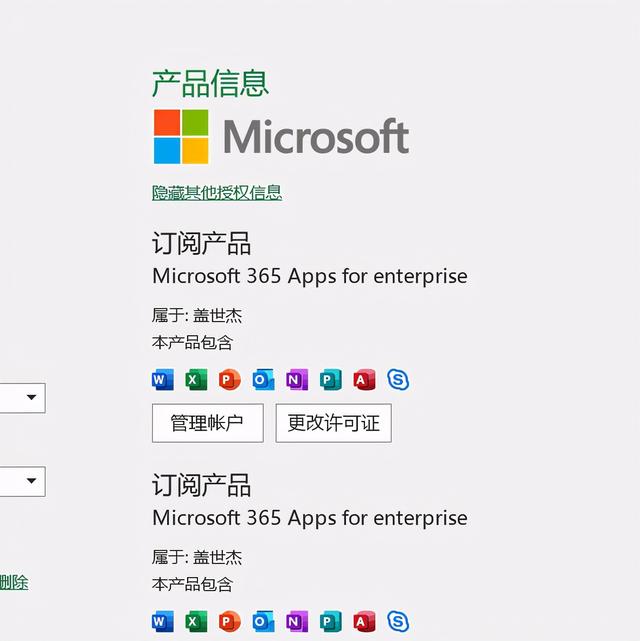Click the Word icon in second subscription
This screenshot has width=640, height=641.
163,622
